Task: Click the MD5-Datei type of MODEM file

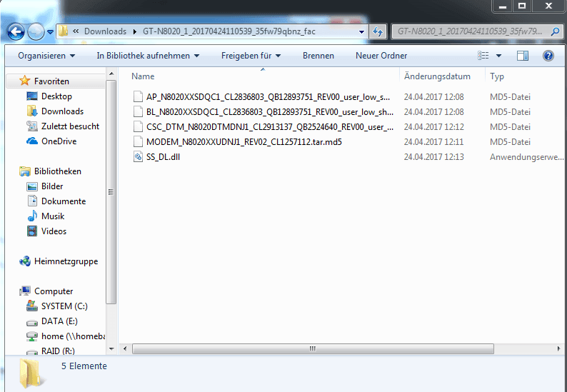Action: pyautogui.click(x=510, y=142)
